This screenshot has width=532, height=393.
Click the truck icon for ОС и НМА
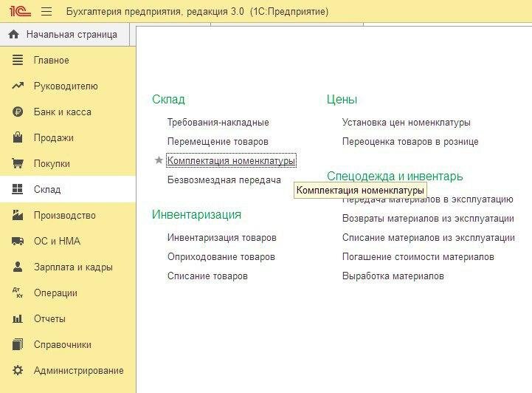click(x=18, y=241)
